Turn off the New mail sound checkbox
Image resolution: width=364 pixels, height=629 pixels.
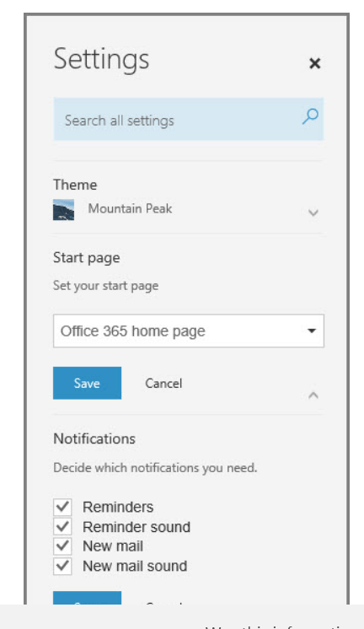pyautogui.click(x=62, y=566)
